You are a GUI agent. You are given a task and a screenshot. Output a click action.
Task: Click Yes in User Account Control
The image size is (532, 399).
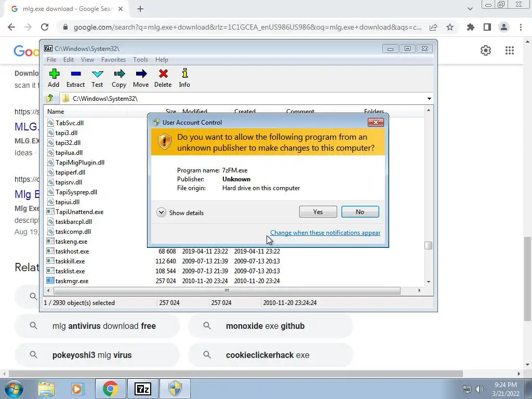tap(318, 212)
